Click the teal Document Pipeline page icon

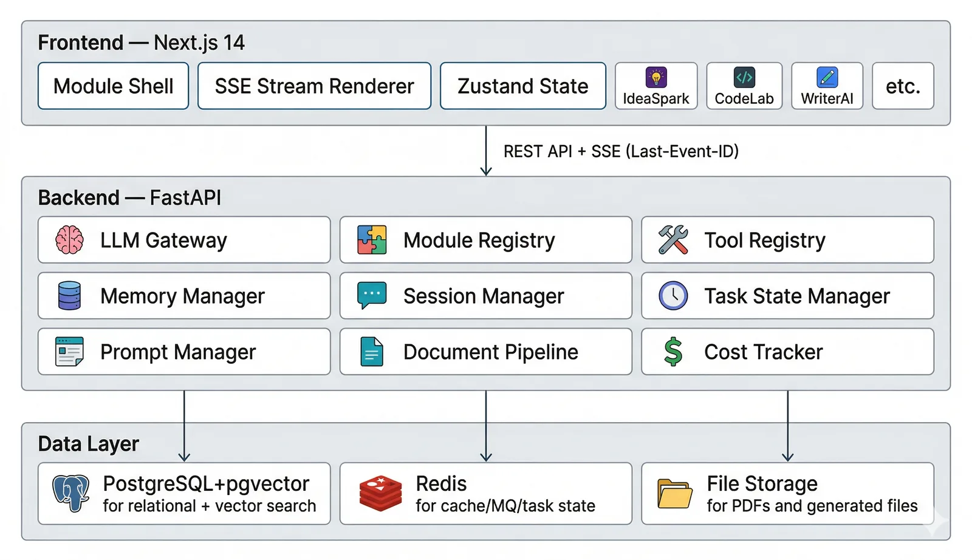point(372,352)
